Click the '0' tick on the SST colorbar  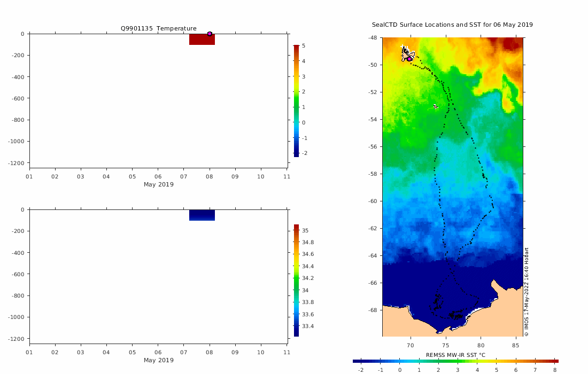point(400,370)
